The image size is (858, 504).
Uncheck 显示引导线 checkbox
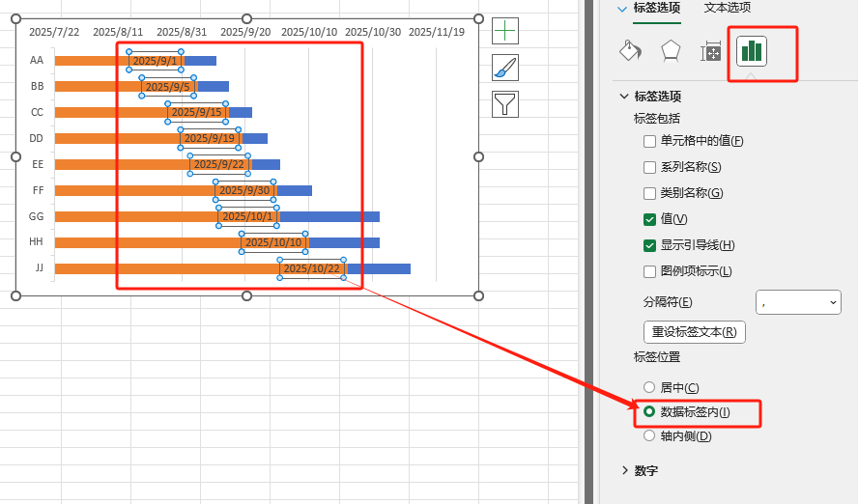click(x=649, y=245)
